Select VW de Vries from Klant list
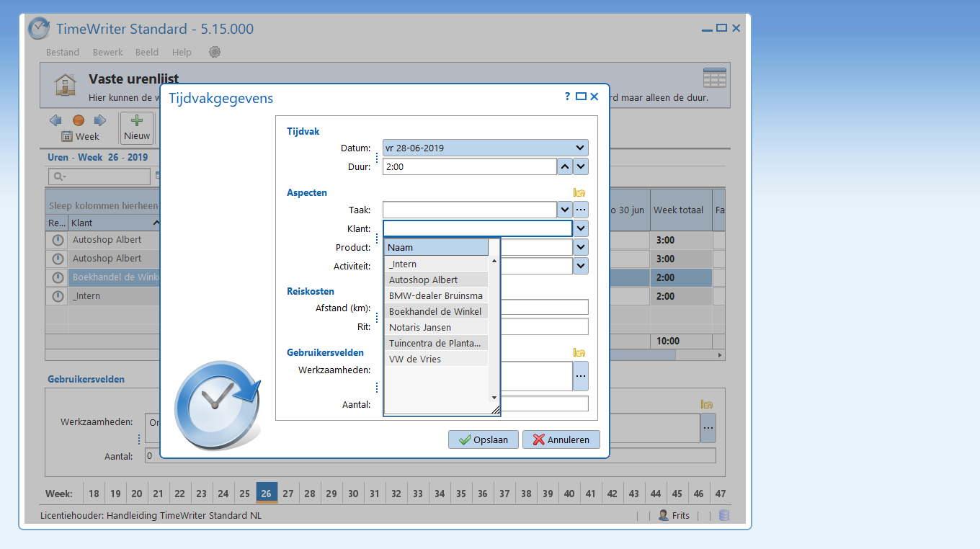The height and width of the screenshot is (549, 980). 437,359
